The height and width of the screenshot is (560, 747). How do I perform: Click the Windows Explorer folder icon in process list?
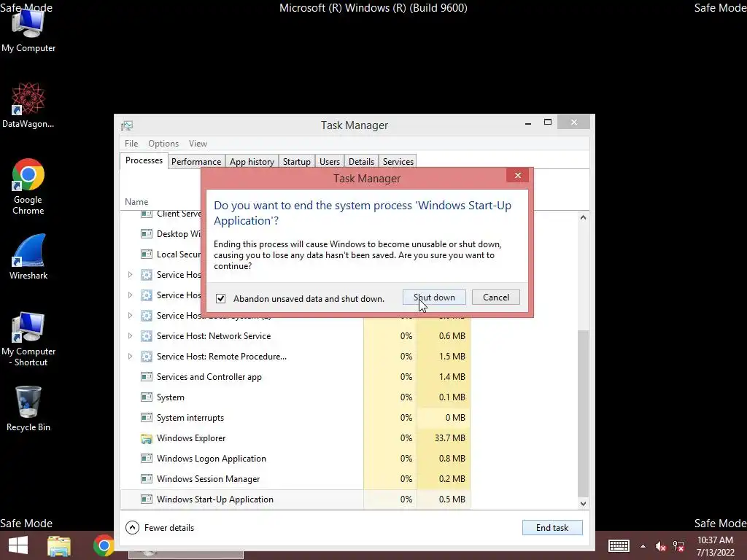pyautogui.click(x=146, y=438)
